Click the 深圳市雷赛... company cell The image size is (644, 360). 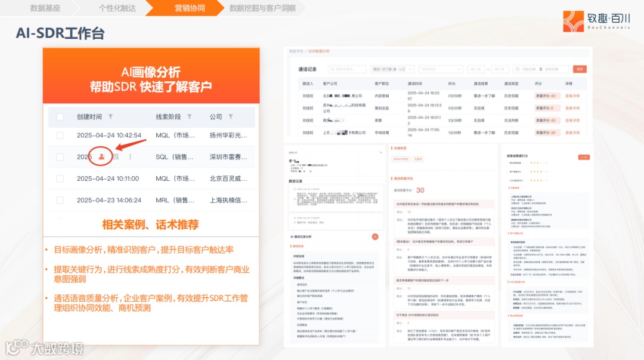click(x=228, y=157)
